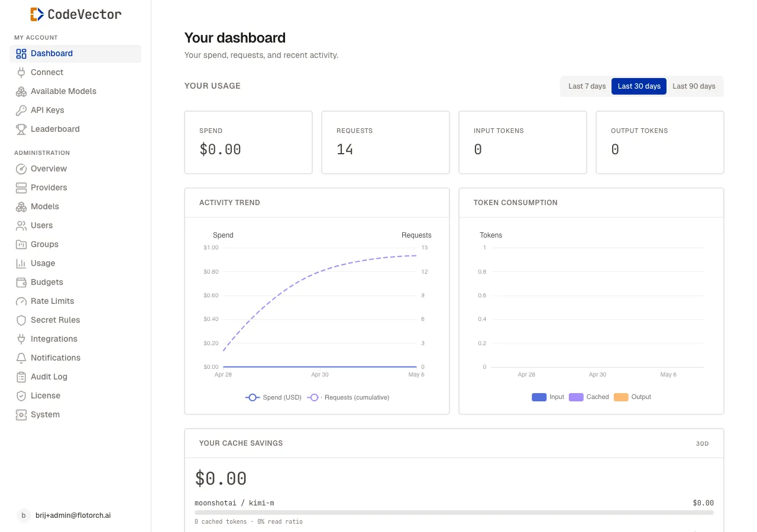The height and width of the screenshot is (532, 757).
Task: Open the Audit Log
Action: coord(75,377)
